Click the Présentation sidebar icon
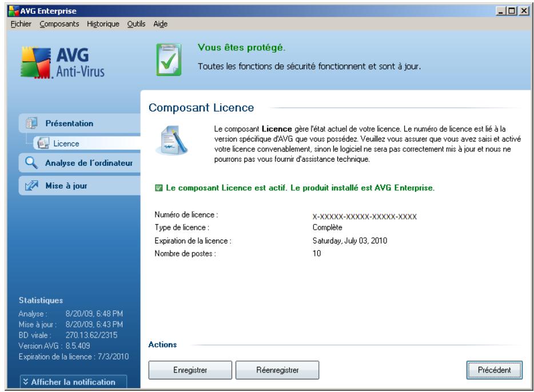The height and width of the screenshot is (392, 534). point(31,123)
